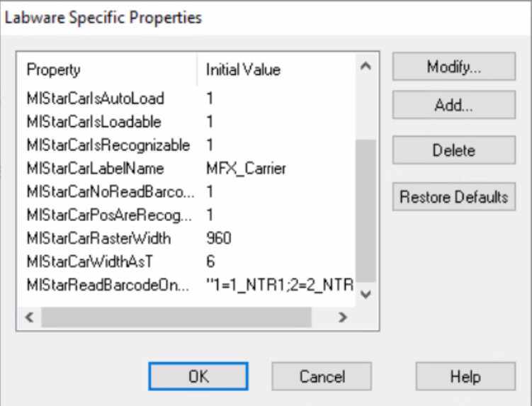
Task: Select the MlStarCarLabelName row
Action: pos(186,169)
